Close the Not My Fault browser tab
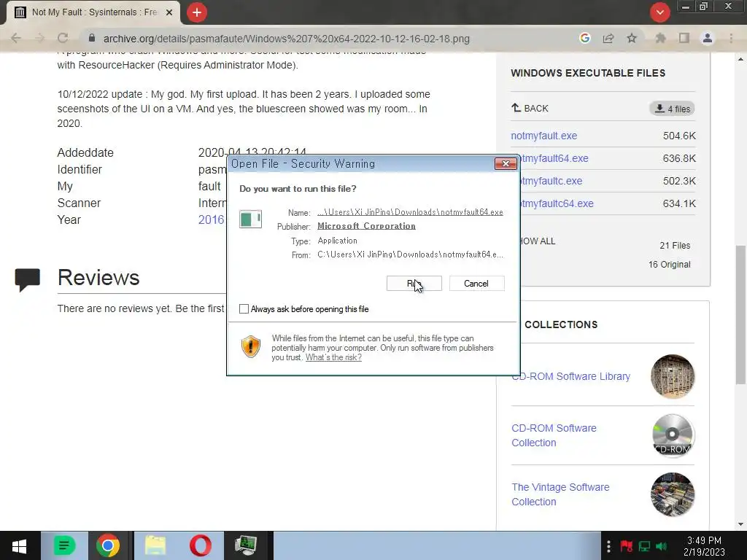The image size is (747, 560). click(x=169, y=12)
